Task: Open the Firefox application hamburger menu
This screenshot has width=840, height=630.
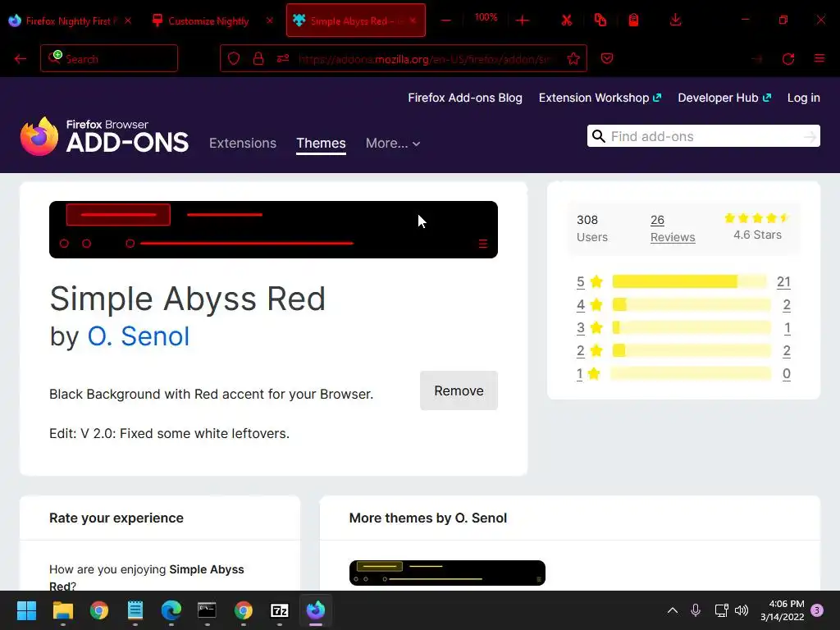Action: pos(819,58)
